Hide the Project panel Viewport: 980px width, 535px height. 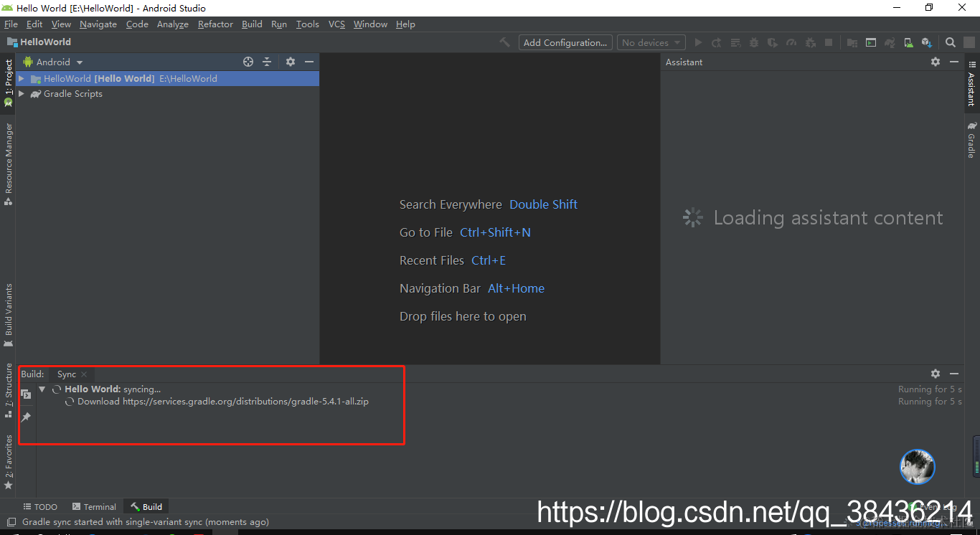[x=309, y=62]
